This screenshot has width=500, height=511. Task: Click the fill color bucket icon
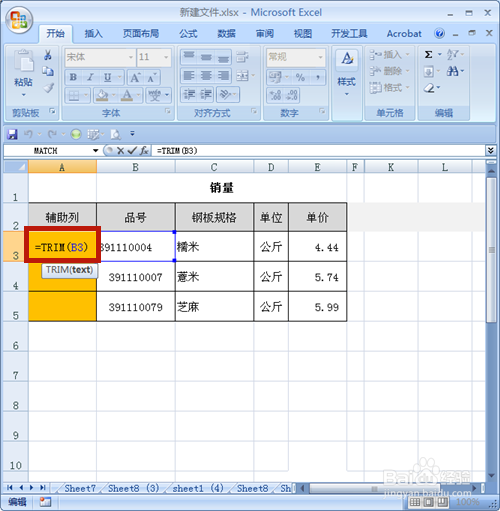point(102,96)
